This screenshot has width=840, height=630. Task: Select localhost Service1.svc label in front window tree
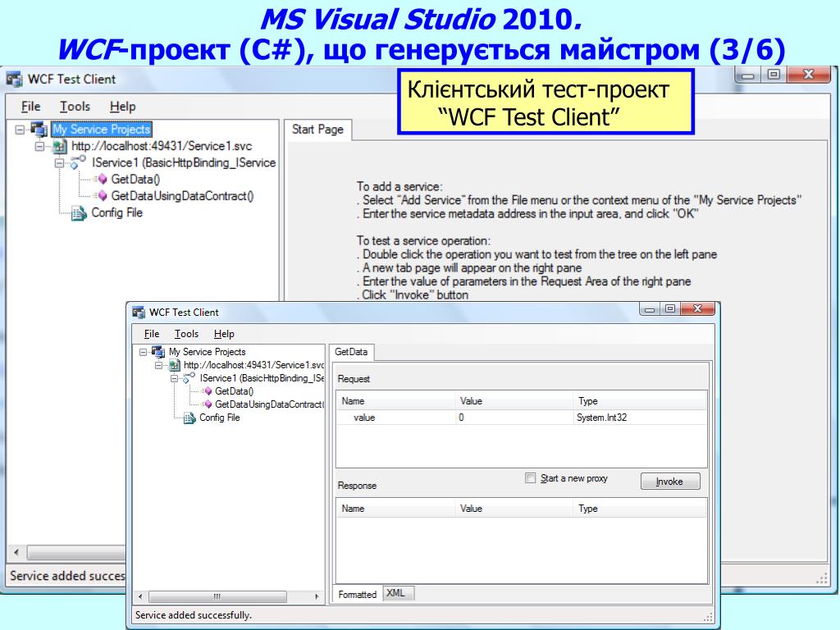point(254,365)
